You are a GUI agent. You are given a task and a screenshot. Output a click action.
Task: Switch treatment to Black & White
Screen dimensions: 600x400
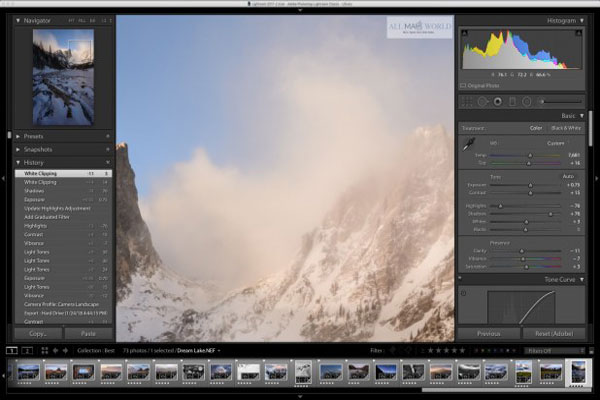(567, 128)
